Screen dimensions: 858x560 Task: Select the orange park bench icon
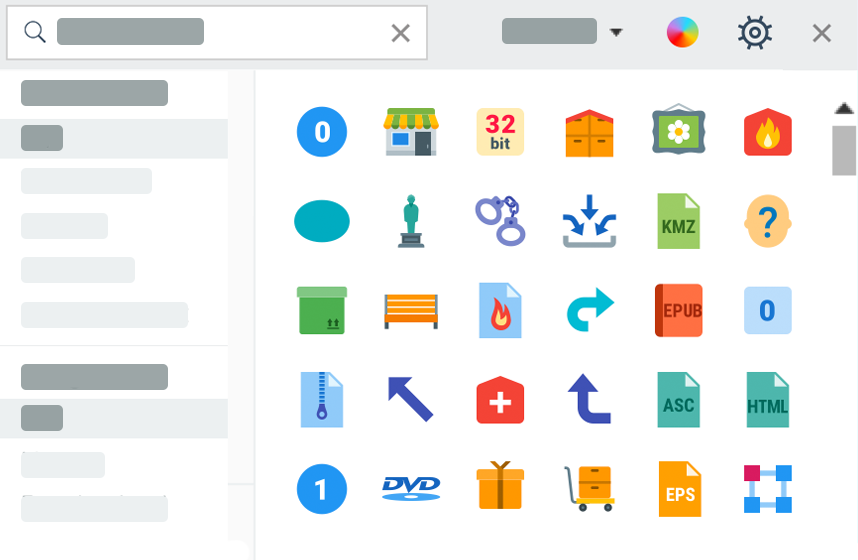pos(411,311)
